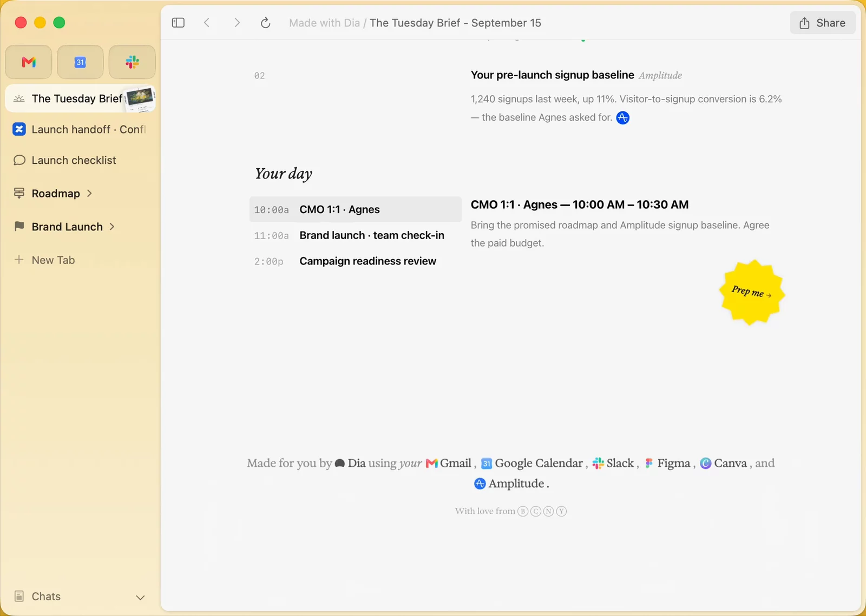Open the pinned Google Calendar icon
The height and width of the screenshot is (616, 866).
pyautogui.click(x=80, y=62)
